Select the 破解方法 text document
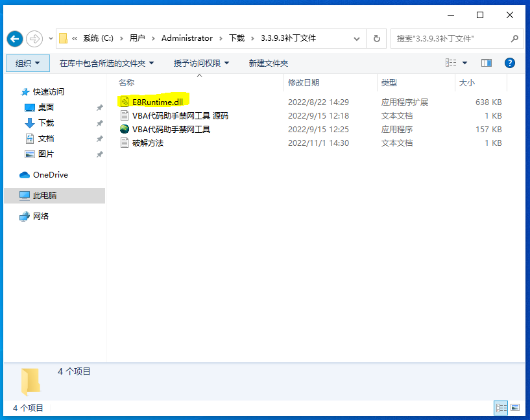The width and height of the screenshot is (530, 420). (147, 143)
